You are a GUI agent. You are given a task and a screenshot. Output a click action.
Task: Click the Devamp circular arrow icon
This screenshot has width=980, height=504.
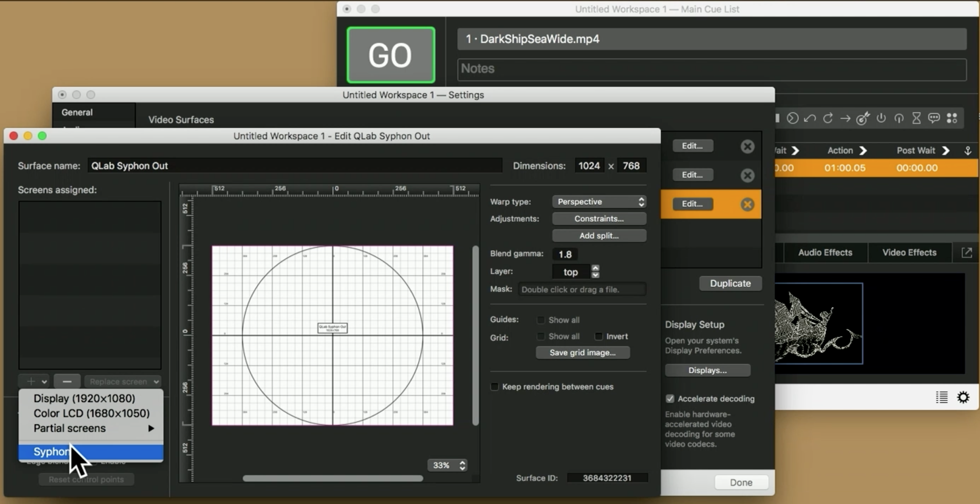coord(828,118)
